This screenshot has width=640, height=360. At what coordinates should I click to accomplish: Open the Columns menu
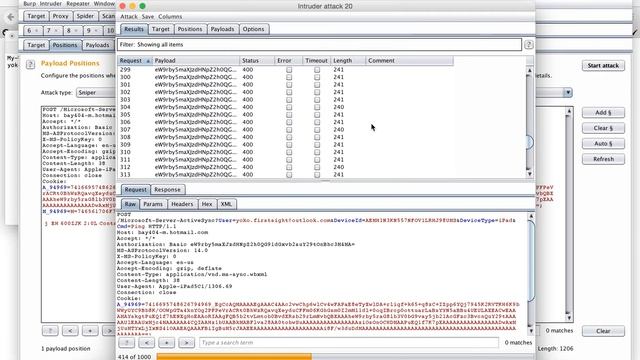(170, 17)
